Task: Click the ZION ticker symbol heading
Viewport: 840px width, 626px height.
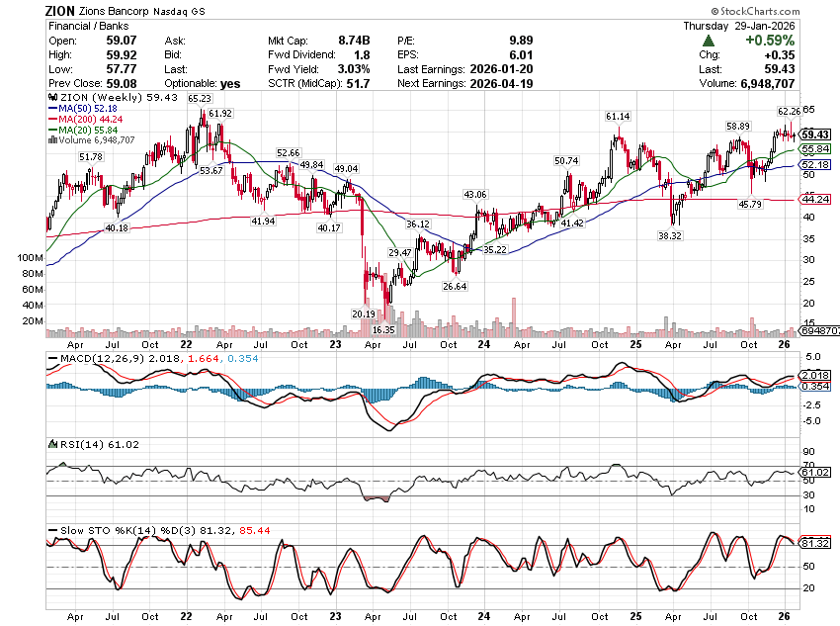Action: click(61, 9)
